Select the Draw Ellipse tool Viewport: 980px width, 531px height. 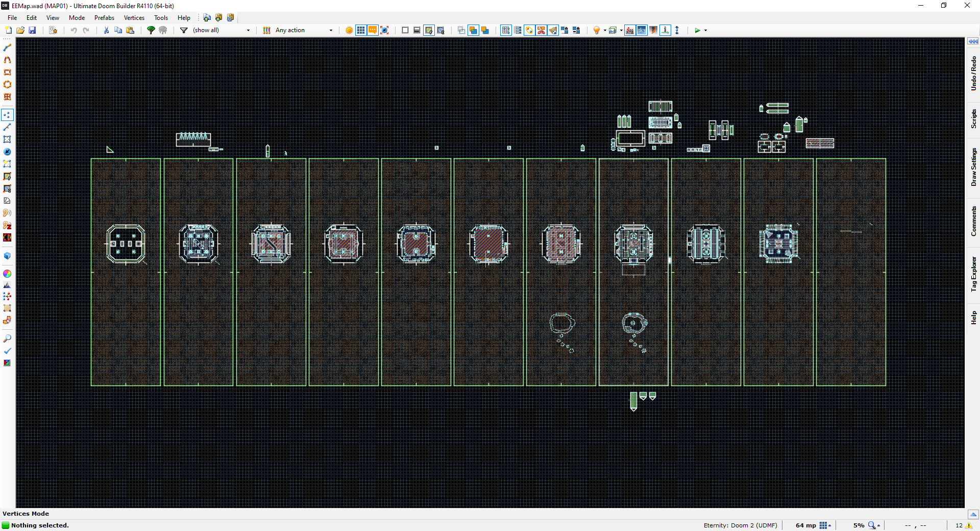click(7, 84)
